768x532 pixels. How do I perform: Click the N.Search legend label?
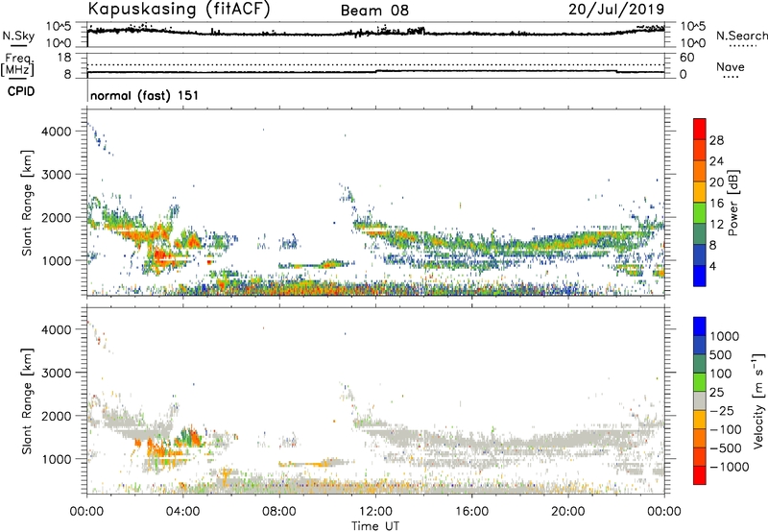[x=741, y=36]
